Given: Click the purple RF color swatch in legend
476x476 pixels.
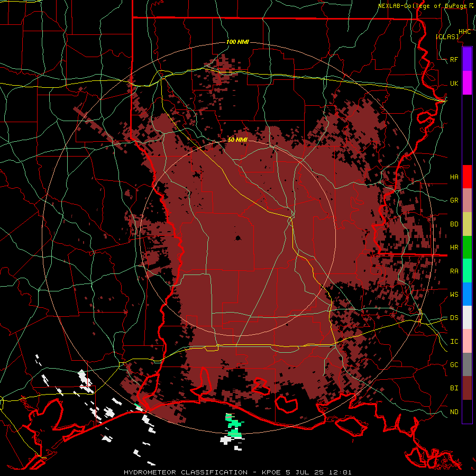Looking at the screenshot, I should 467,59.
